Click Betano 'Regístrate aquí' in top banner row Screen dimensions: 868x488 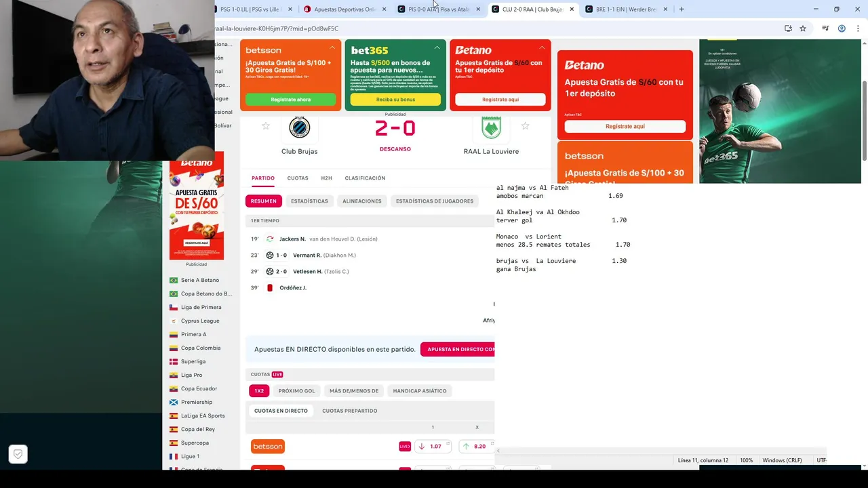pos(500,100)
